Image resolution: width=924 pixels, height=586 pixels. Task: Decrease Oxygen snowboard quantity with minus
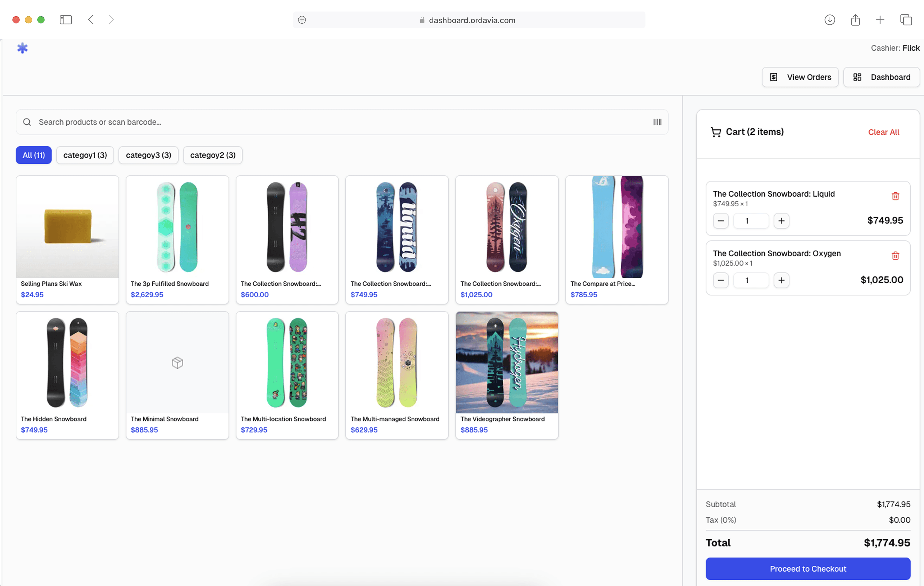click(720, 280)
